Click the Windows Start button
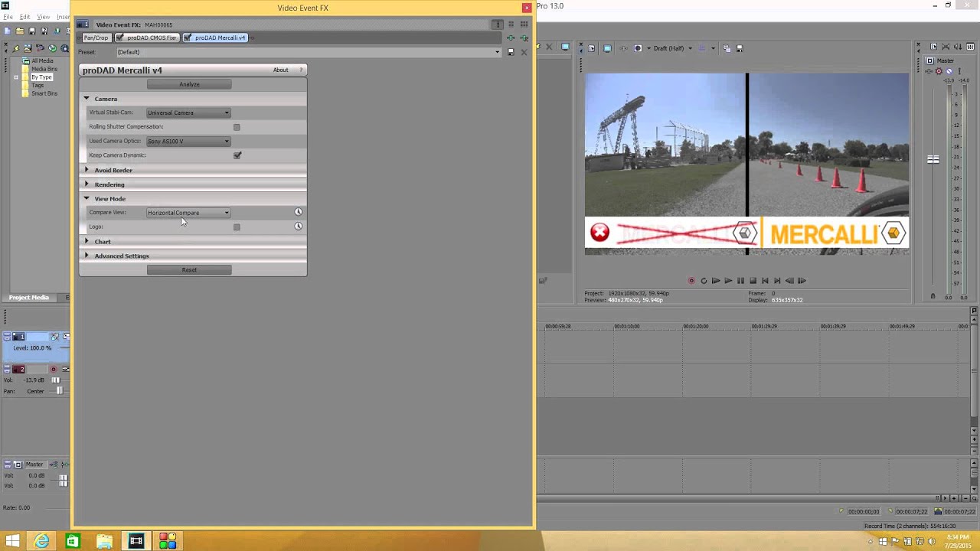The image size is (980, 551). pyautogui.click(x=12, y=541)
